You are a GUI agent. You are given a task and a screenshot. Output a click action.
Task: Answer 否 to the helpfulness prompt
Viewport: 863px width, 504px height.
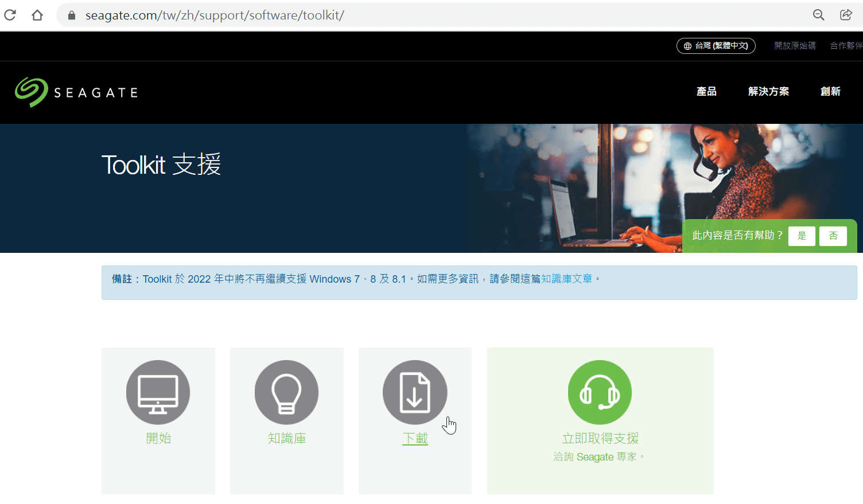833,236
